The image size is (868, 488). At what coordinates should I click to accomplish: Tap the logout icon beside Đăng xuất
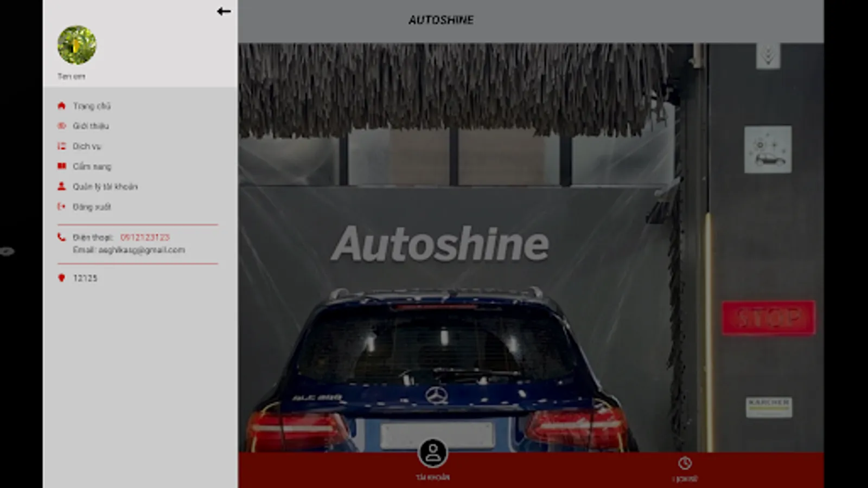pyautogui.click(x=62, y=207)
